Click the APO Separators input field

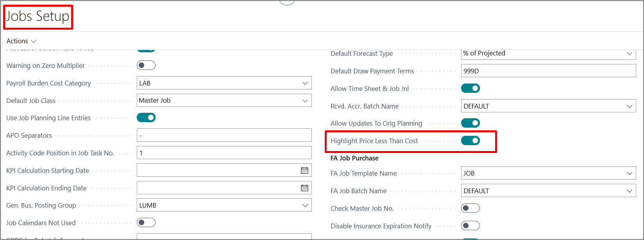pyautogui.click(x=224, y=135)
